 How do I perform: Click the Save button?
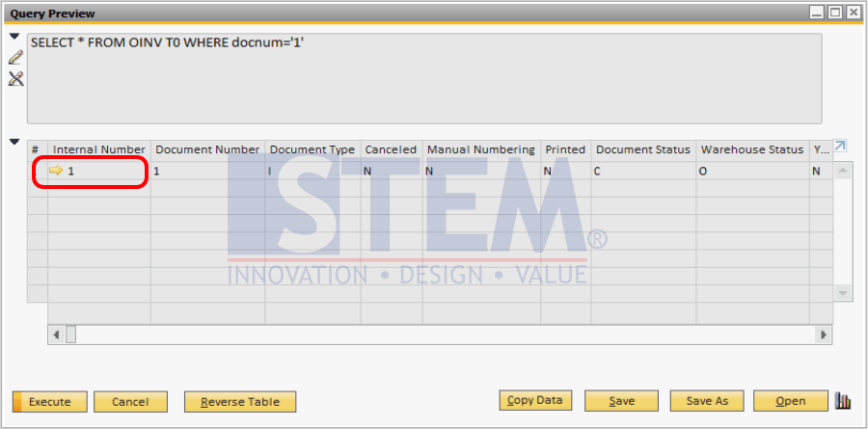pyautogui.click(x=621, y=400)
